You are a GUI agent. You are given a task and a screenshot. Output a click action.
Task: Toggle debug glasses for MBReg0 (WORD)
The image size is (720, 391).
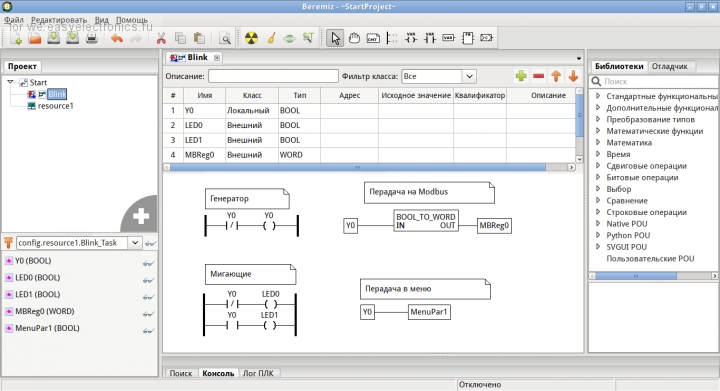pyautogui.click(x=148, y=314)
